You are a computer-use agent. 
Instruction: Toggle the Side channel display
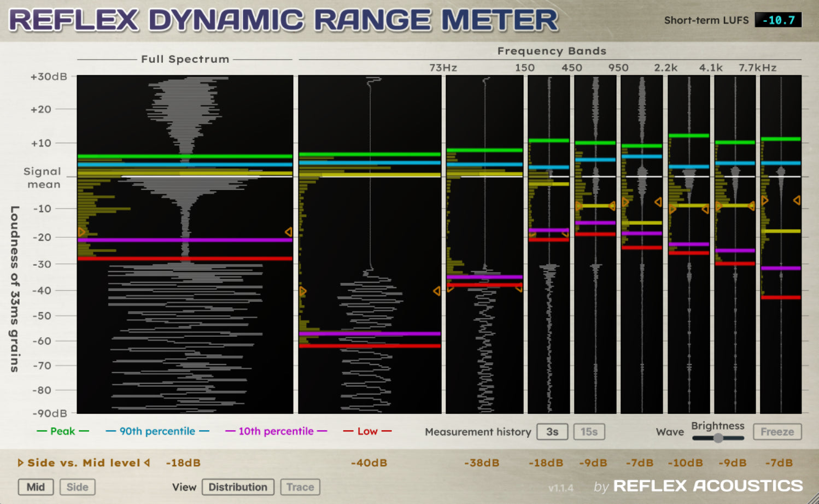tap(77, 487)
